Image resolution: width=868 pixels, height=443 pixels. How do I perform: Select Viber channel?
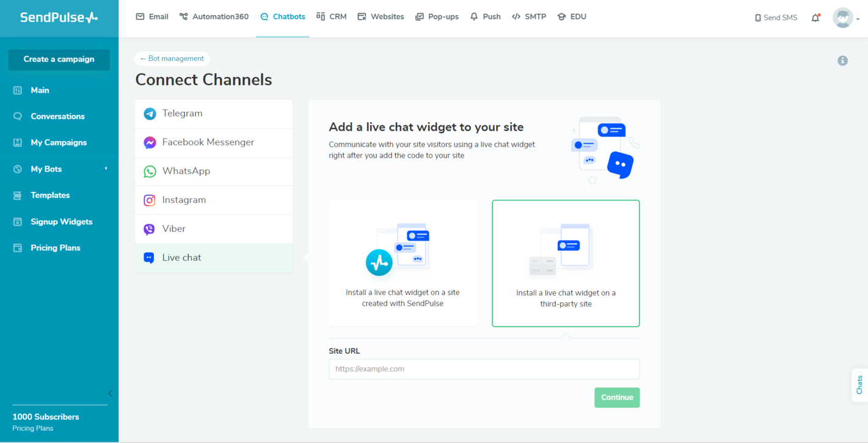point(214,229)
